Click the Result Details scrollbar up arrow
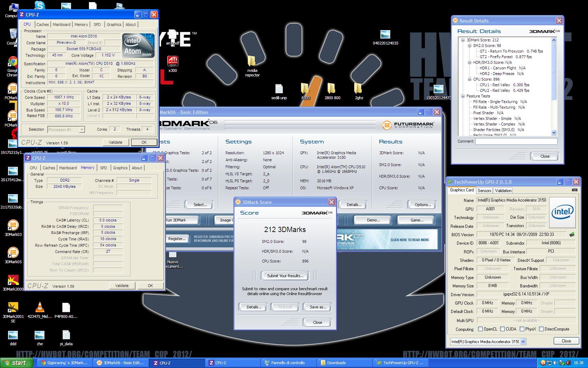 coord(554,40)
